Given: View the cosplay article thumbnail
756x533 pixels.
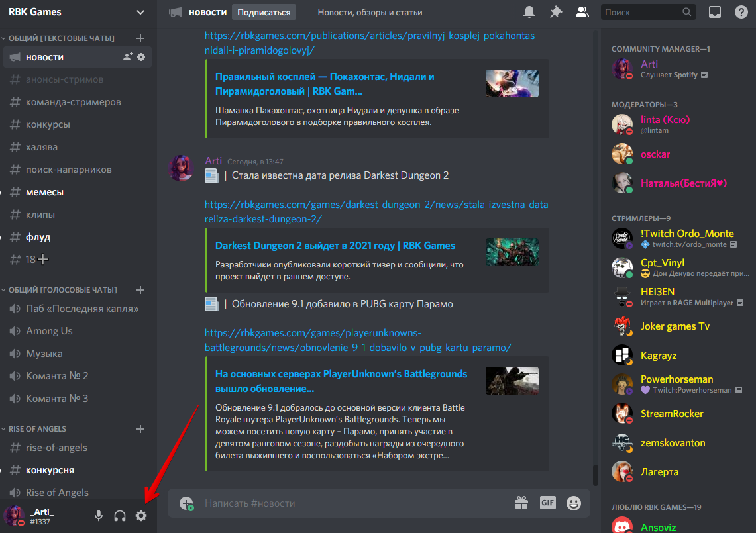Looking at the screenshot, I should coord(512,83).
